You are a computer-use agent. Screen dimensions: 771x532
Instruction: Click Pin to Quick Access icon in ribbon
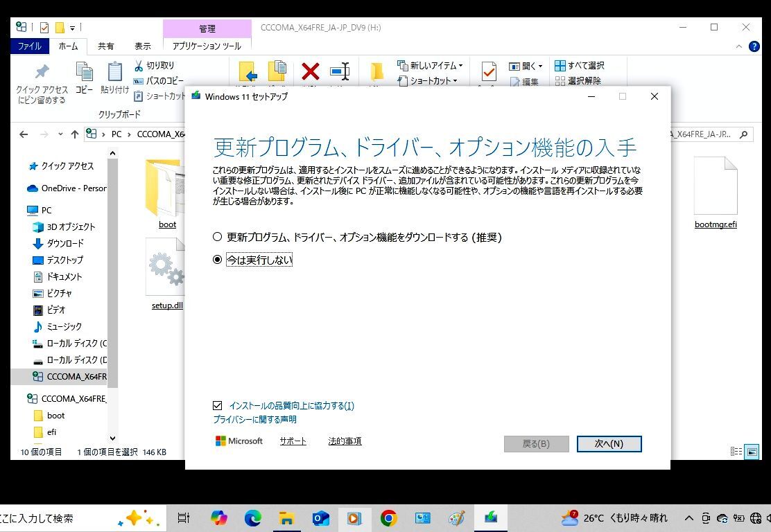(x=42, y=72)
